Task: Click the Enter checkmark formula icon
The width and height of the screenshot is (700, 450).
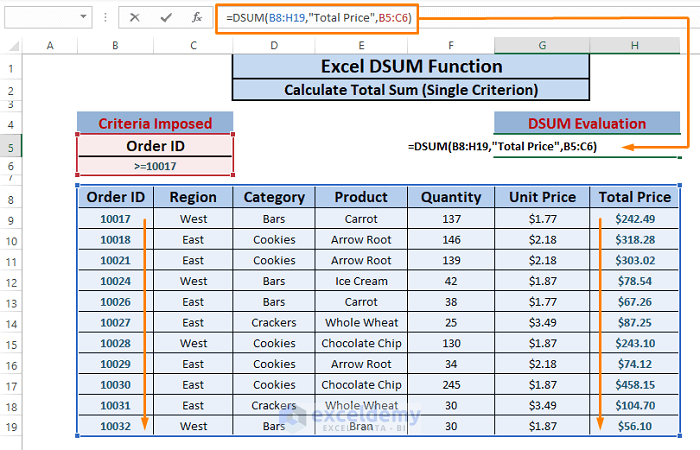Action: (166, 18)
